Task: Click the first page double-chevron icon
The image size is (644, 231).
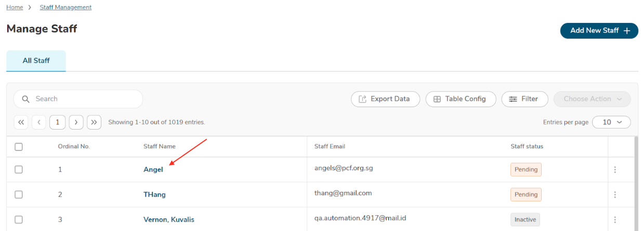Action: pos(21,122)
